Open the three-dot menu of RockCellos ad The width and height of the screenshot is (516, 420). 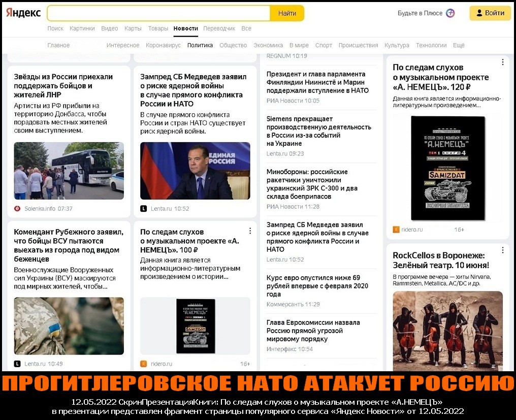[502, 250]
